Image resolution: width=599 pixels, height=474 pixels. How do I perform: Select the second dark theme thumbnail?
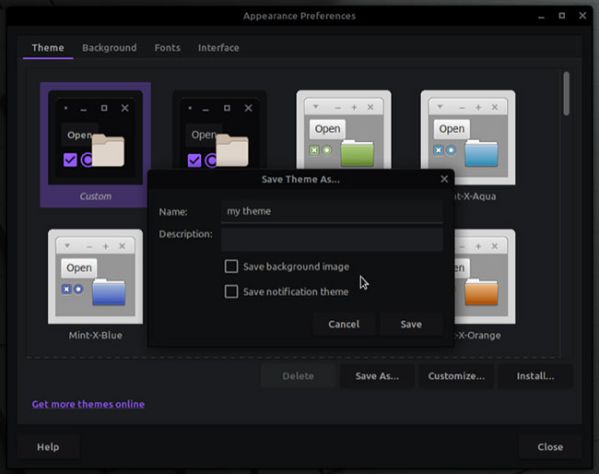[x=220, y=130]
